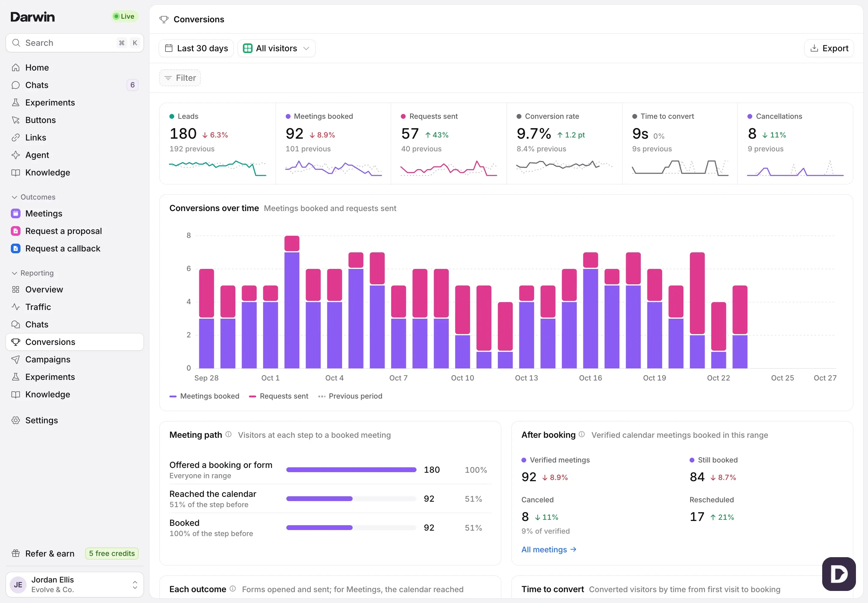Click Reached the calendar progress bar
Image resolution: width=868 pixels, height=603 pixels.
tap(351, 499)
